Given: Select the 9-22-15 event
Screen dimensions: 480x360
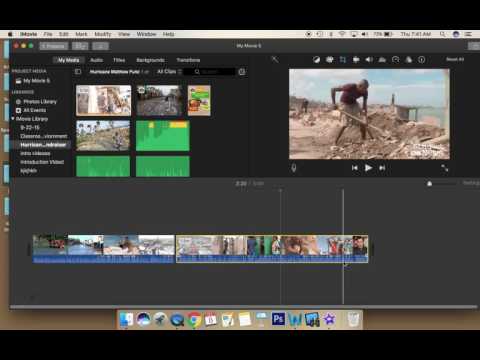Looking at the screenshot, I should 30,127.
